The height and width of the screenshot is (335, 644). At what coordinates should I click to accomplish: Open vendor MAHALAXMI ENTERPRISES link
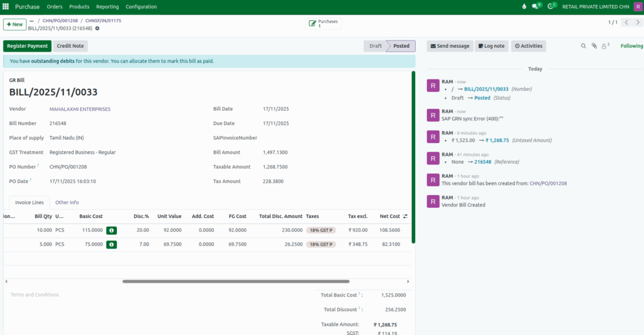point(80,110)
